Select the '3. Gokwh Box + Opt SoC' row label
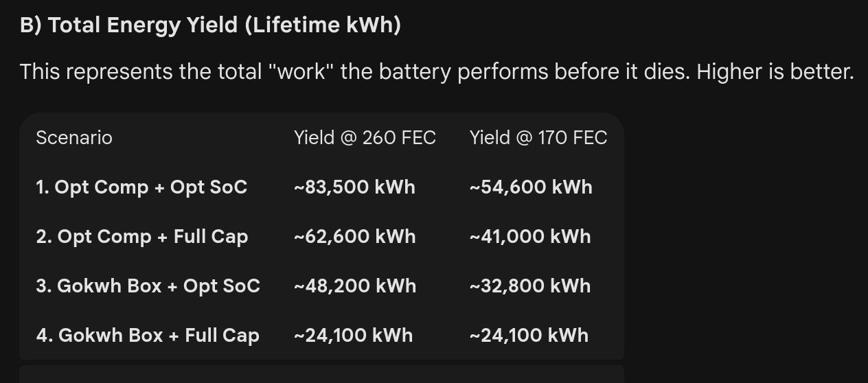Screen dimensions: 868x383 click(148, 286)
